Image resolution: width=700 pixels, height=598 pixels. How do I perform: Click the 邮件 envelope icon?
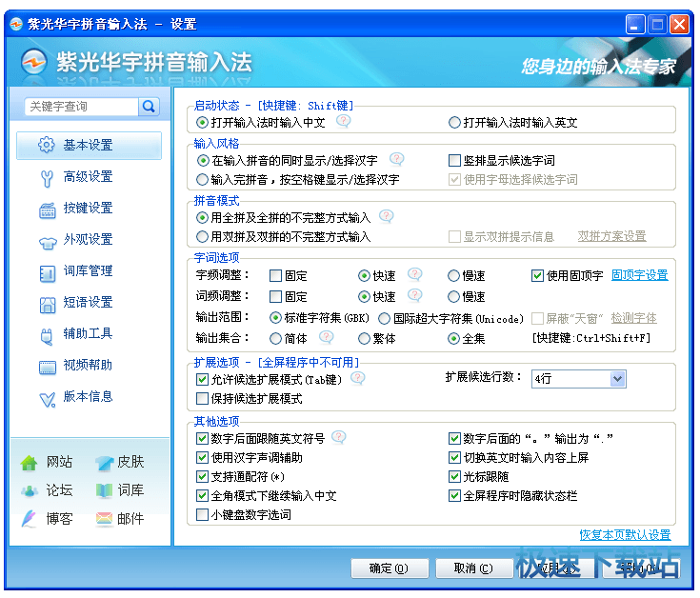pos(105,519)
